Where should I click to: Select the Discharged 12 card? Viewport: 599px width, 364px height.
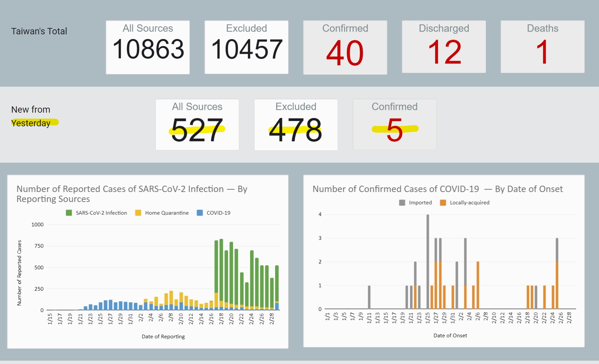(x=444, y=47)
